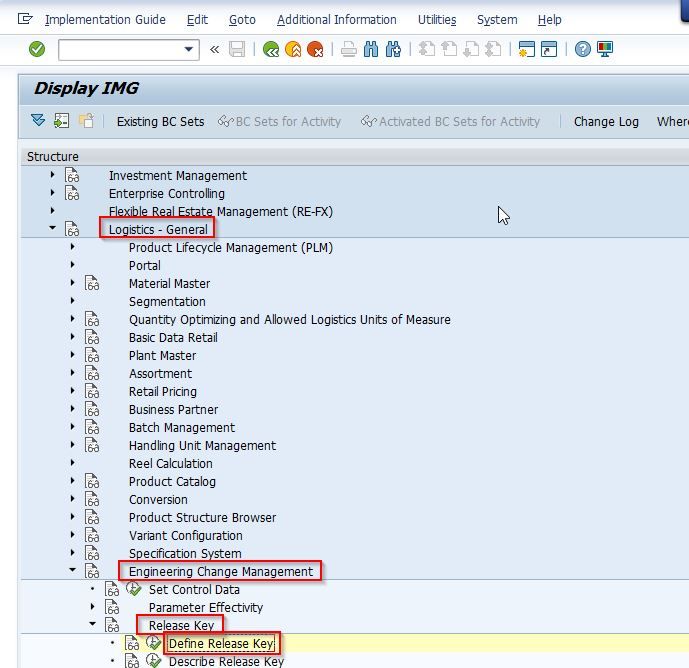Expand the Parameter Effectivity node
This screenshot has height=668, width=689.
tap(93, 607)
